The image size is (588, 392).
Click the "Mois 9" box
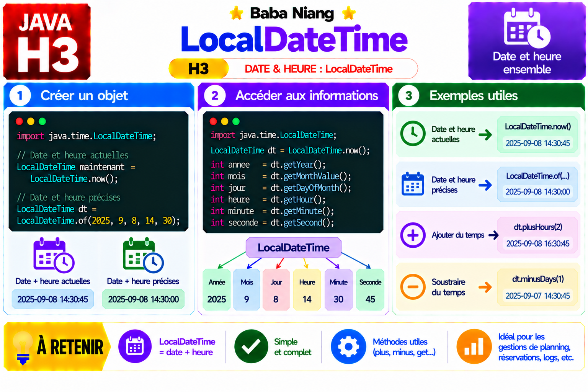click(x=247, y=290)
